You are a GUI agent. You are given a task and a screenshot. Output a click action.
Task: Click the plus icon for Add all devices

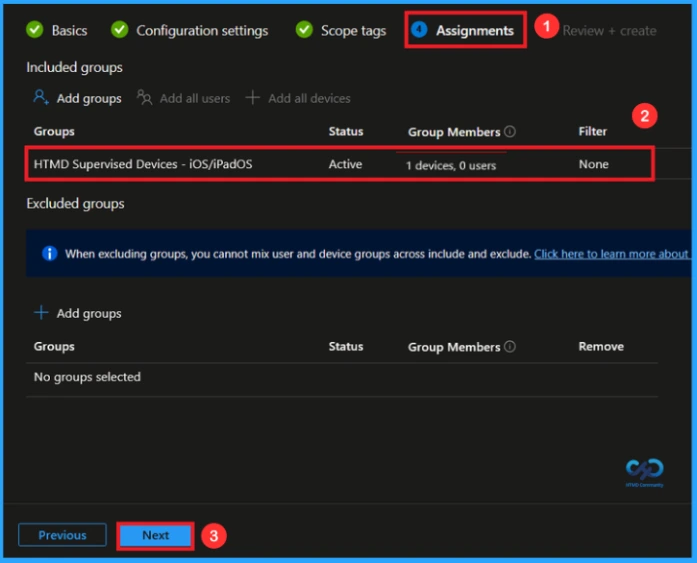coord(253,98)
